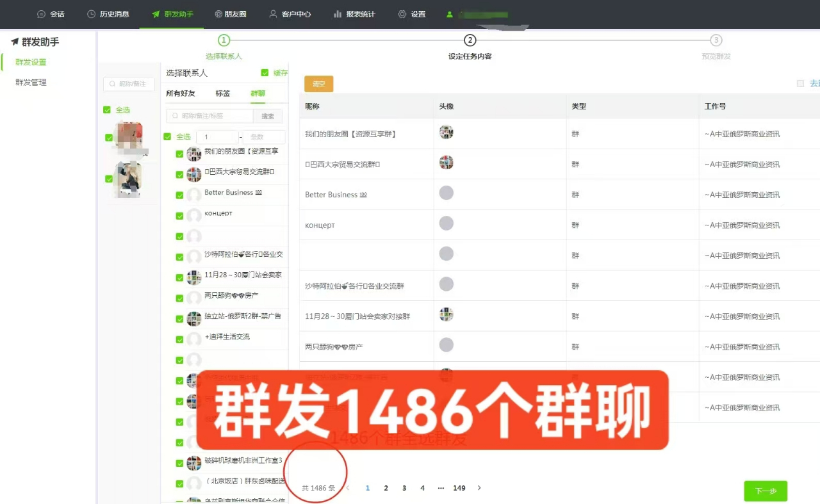Switch to the 群聊 tab
This screenshot has height=504, width=820.
(258, 93)
